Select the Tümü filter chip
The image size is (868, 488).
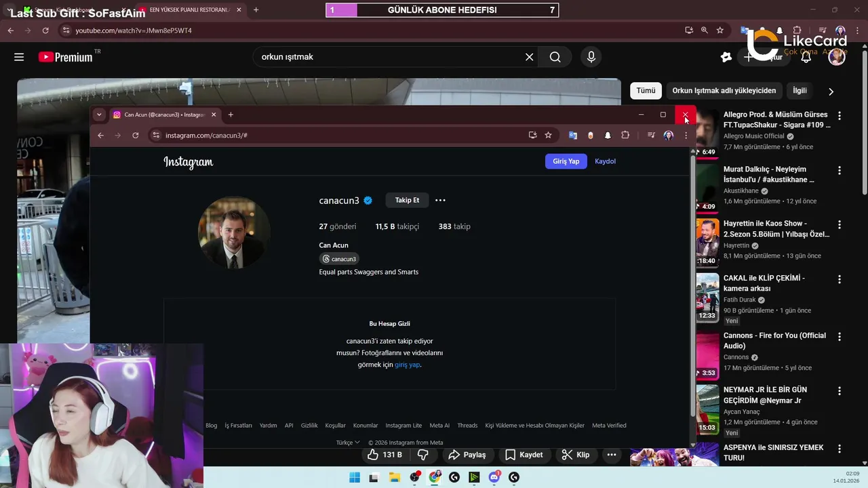646,91
